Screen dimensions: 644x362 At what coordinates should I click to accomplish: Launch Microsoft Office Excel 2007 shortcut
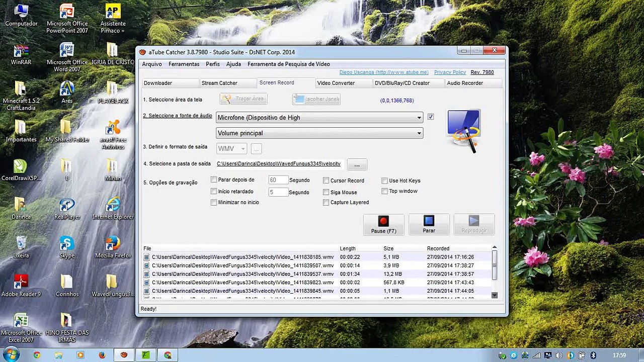21,328
